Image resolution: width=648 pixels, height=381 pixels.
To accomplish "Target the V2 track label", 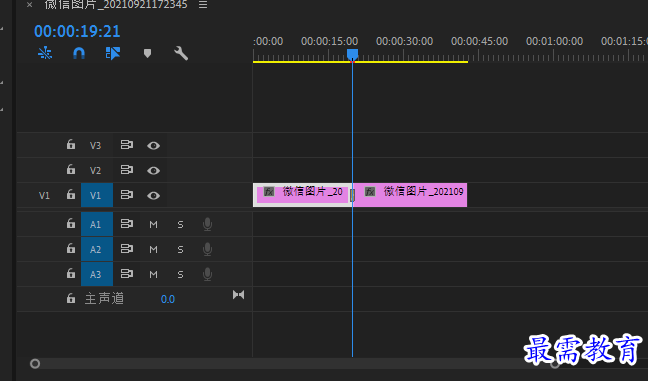I will [x=95, y=170].
